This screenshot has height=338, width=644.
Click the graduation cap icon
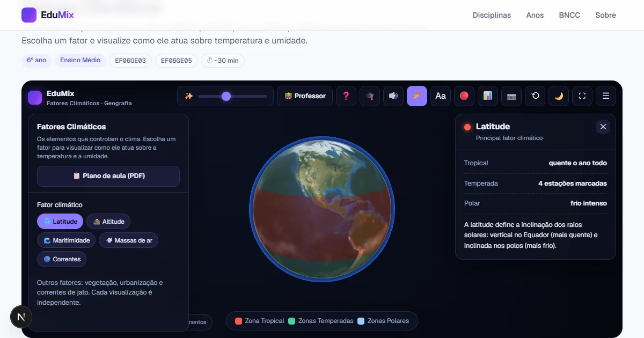coord(370,96)
